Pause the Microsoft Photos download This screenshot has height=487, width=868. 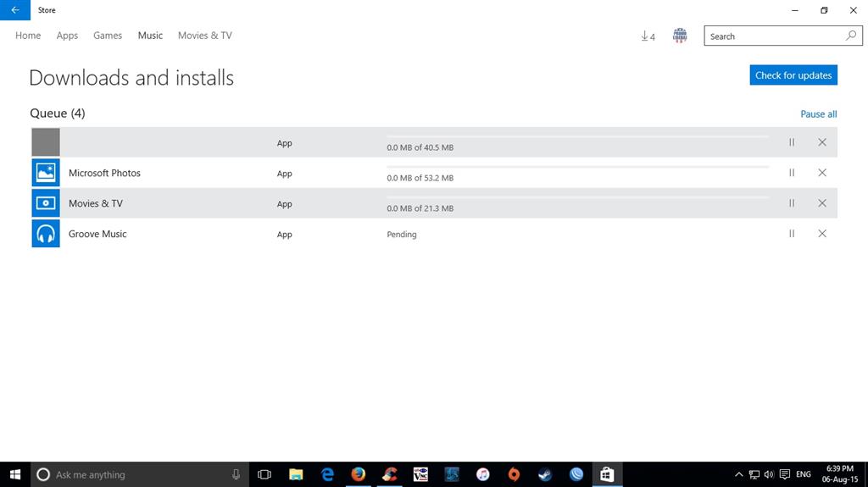point(792,173)
